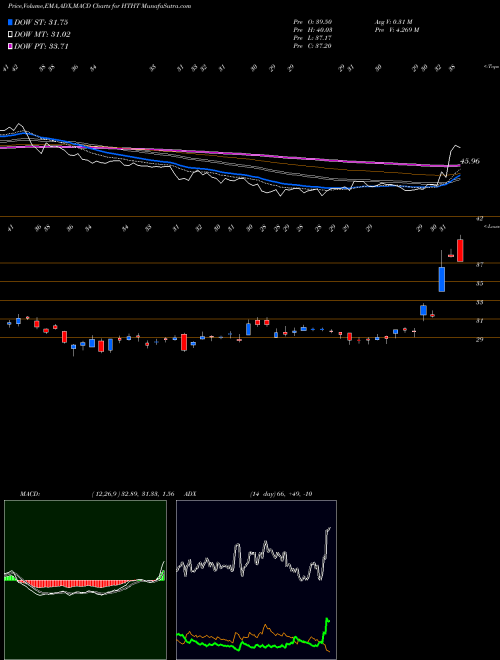500x660 pixels.
Task: Click the Pre C: 37.20 value
Action: [x=312, y=46]
